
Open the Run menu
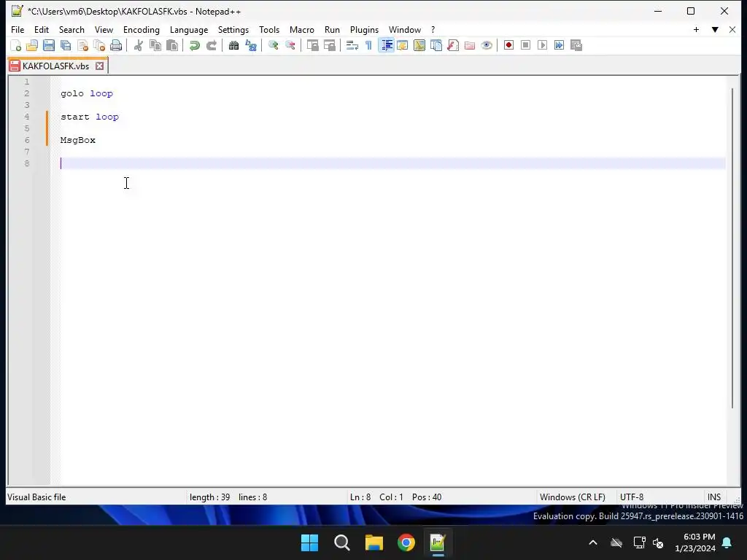[x=332, y=29]
